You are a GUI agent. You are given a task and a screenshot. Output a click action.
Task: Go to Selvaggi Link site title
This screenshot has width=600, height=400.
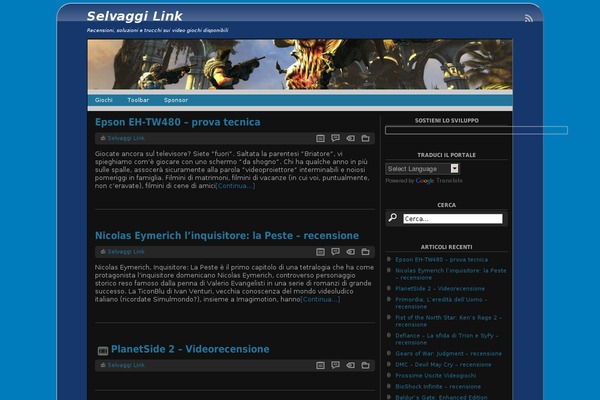point(134,16)
